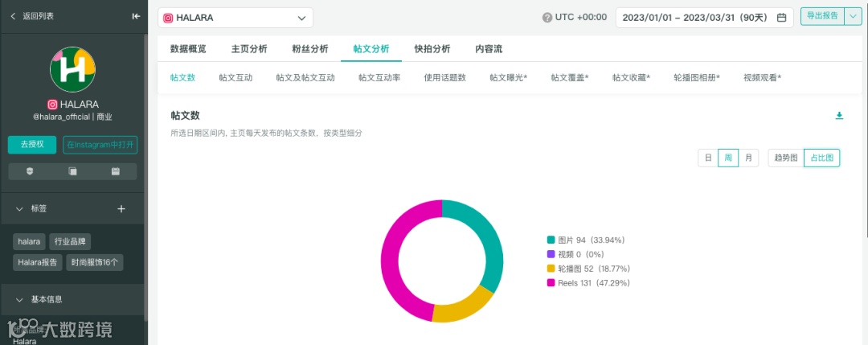Select 使用话题数 sub-tab
This screenshot has width=868, height=345.
[x=445, y=77]
